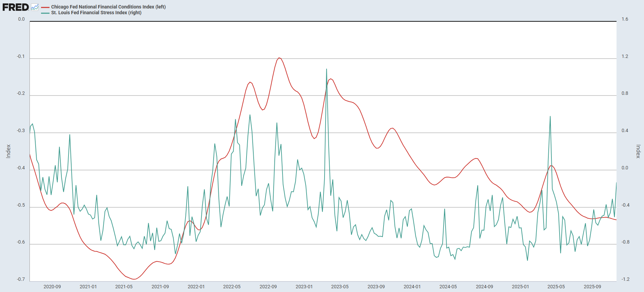Click the teal legend line marker
This screenshot has height=292, width=644.
pos(45,13)
